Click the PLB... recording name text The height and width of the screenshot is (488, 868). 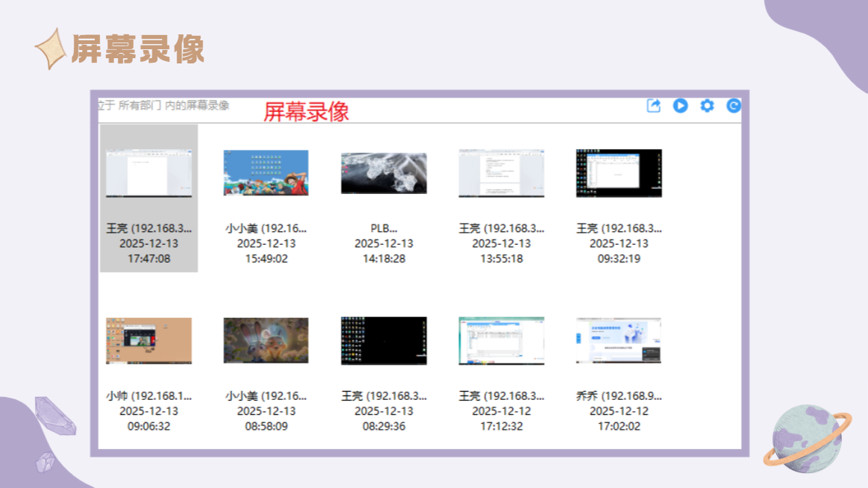pyautogui.click(x=384, y=228)
